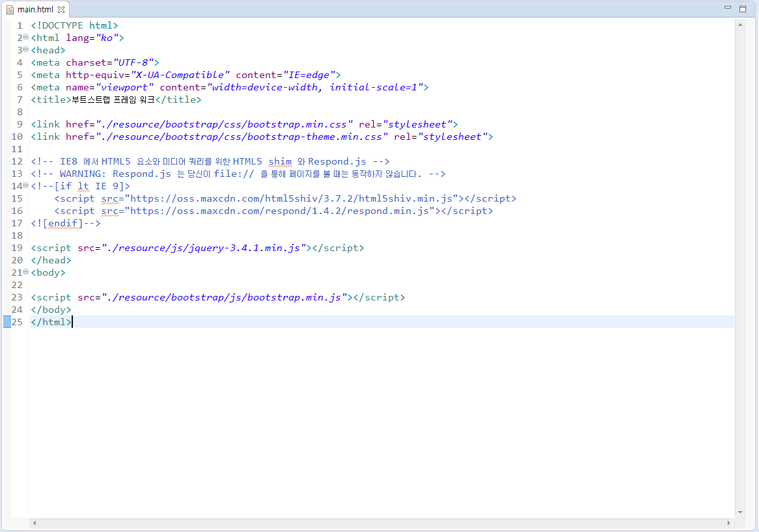Click the "ko" lang attribute value

pos(107,38)
